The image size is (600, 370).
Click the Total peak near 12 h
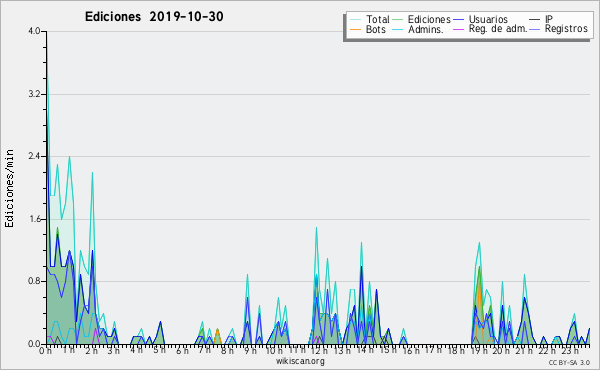coord(316,228)
